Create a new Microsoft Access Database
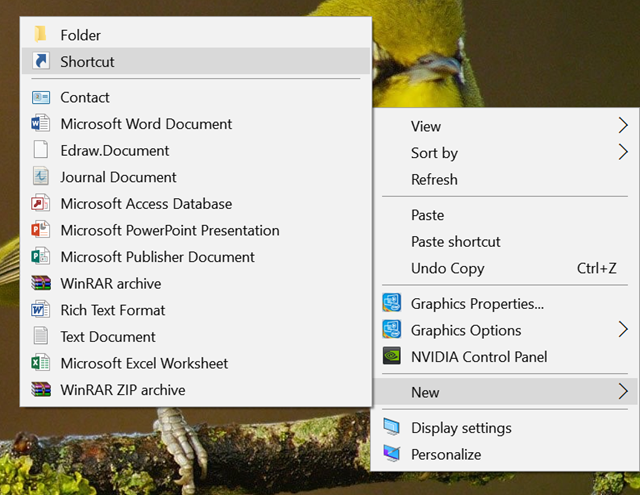 (x=196, y=203)
